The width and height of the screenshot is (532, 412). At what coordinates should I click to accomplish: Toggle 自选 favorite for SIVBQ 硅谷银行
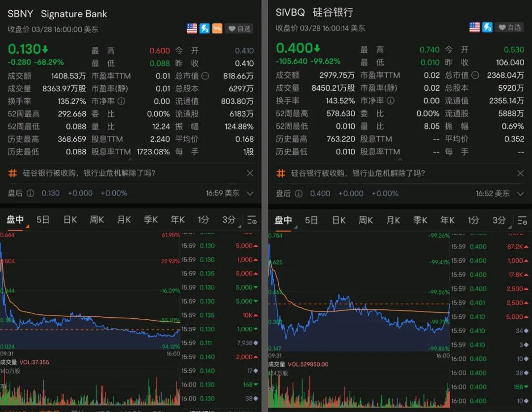tap(510, 27)
